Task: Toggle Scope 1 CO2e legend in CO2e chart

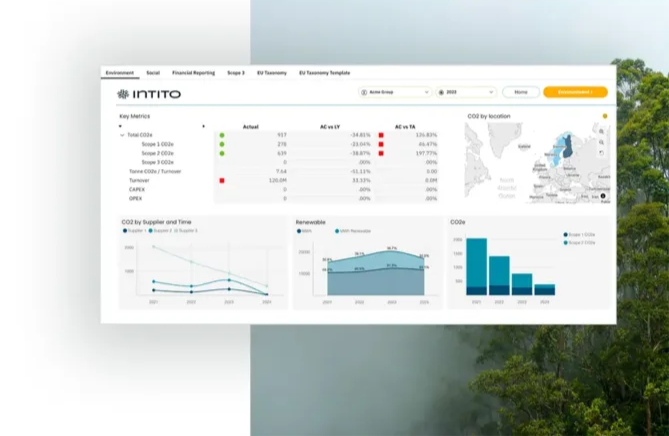Action: (x=579, y=235)
